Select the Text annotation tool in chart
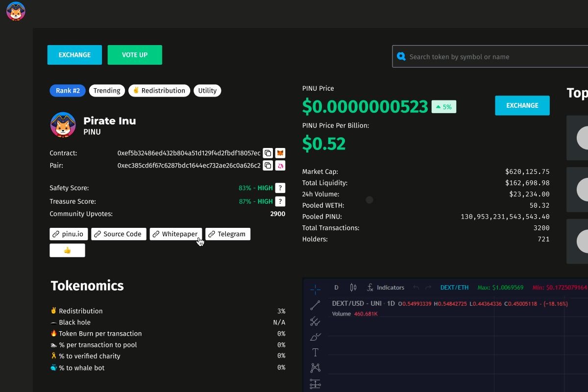The width and height of the screenshot is (588, 392). pos(315,352)
